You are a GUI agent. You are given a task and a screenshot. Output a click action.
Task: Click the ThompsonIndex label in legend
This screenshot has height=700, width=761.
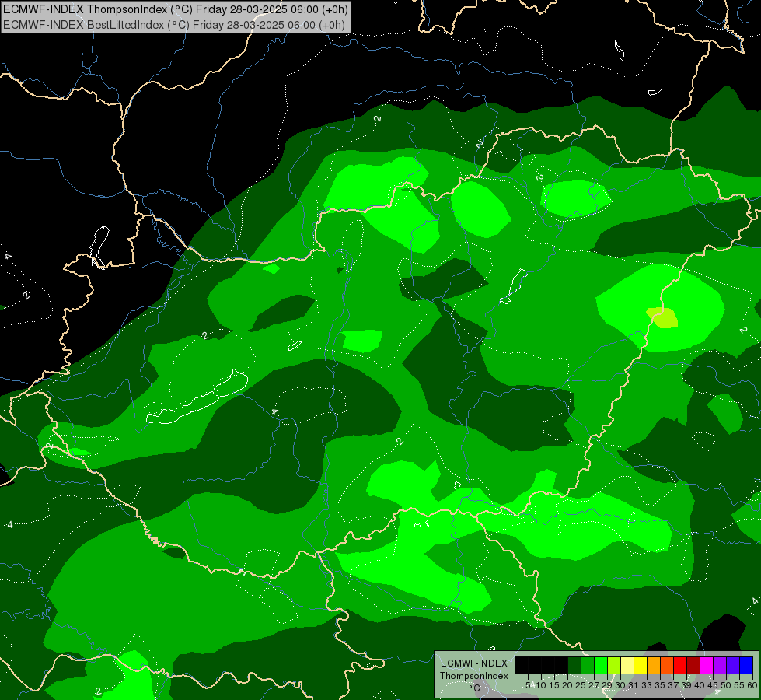pos(474,676)
